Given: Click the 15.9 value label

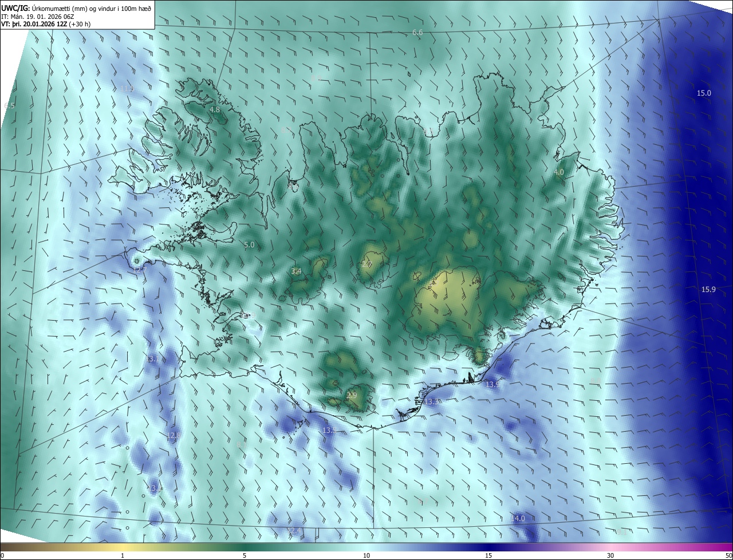Looking at the screenshot, I should [x=708, y=289].
